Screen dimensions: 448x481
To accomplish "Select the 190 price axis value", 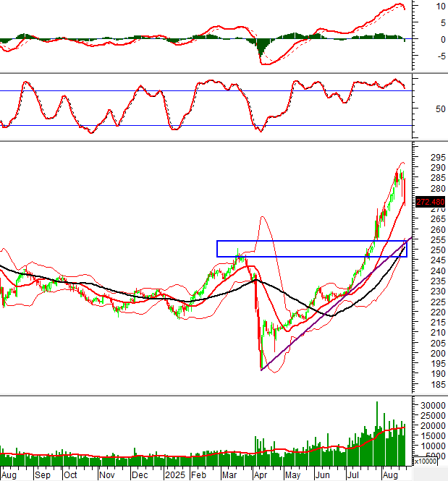I will 438,374.
